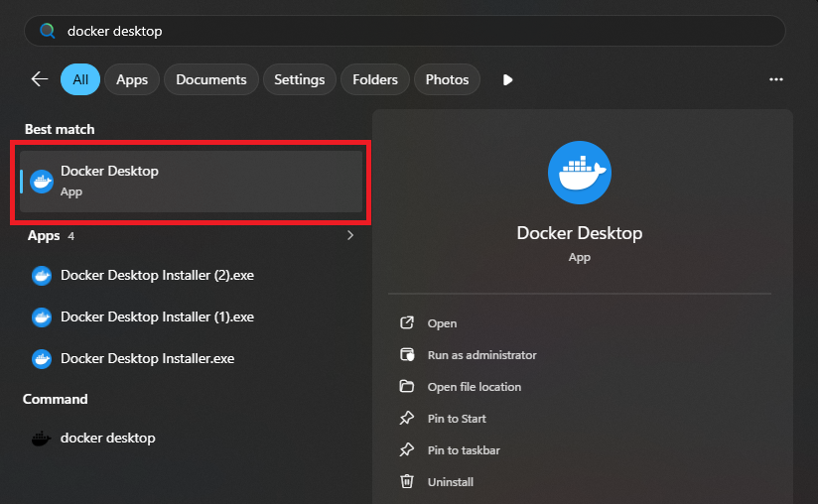Image resolution: width=818 pixels, height=504 pixels.
Task: Go back with the left arrow
Action: click(40, 79)
